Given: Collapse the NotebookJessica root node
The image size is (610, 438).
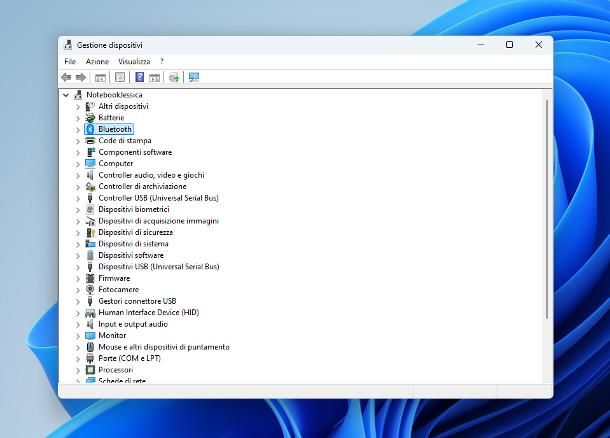Looking at the screenshot, I should pyautogui.click(x=66, y=95).
